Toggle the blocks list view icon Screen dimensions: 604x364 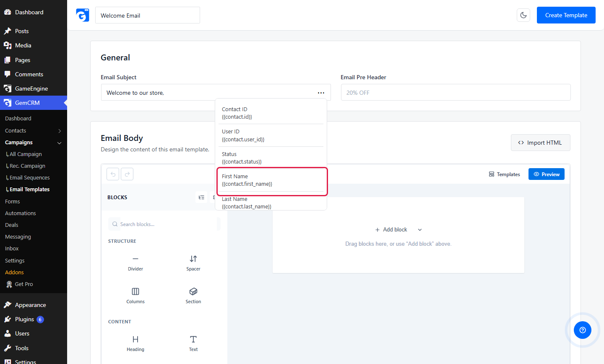(x=202, y=197)
